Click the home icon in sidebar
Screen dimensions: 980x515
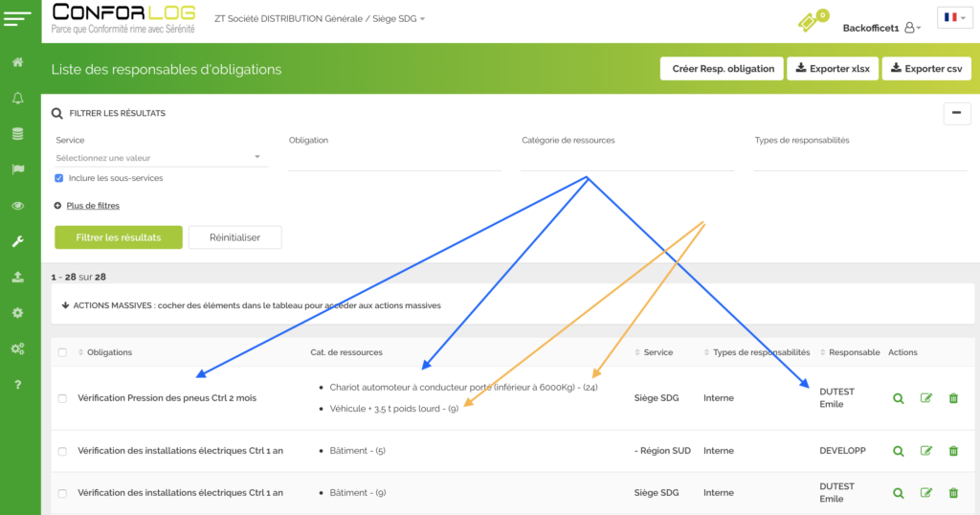point(17,62)
